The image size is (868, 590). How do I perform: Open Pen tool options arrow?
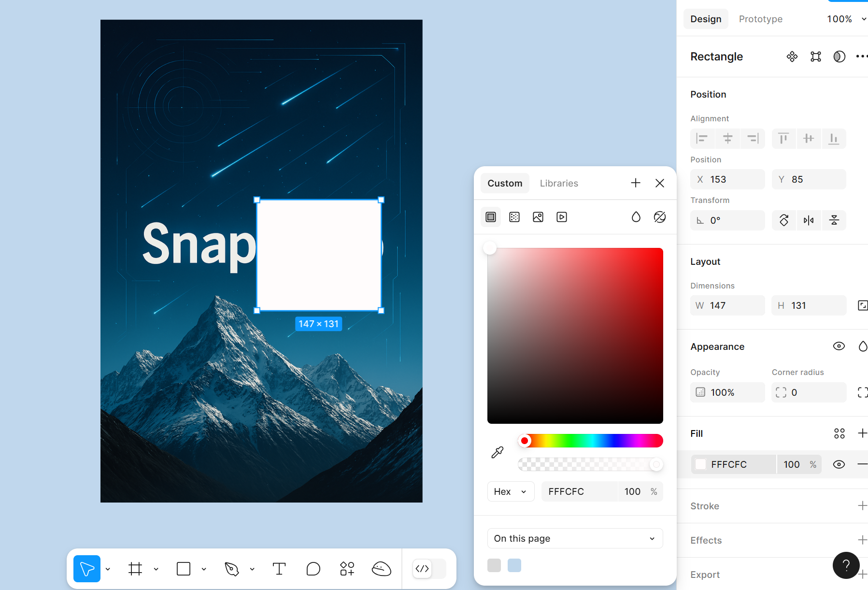tap(252, 569)
